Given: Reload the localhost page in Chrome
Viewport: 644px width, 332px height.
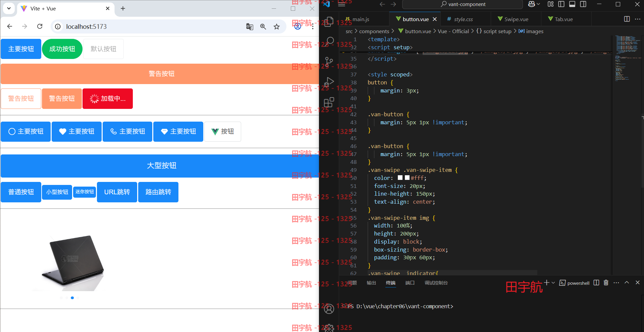Looking at the screenshot, I should pyautogui.click(x=40, y=26).
